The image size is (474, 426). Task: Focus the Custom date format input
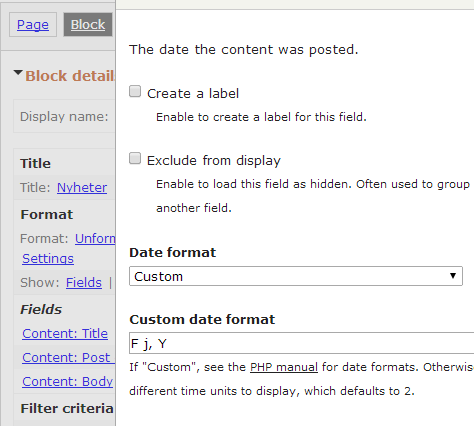click(x=301, y=343)
